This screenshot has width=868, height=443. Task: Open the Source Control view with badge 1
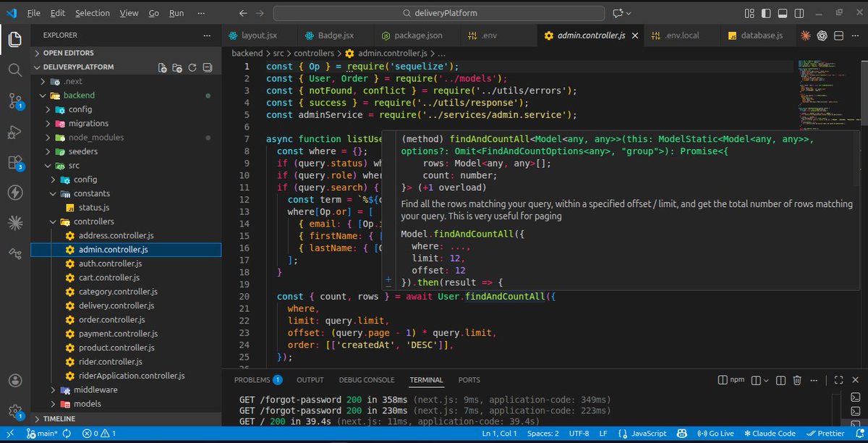(x=14, y=101)
